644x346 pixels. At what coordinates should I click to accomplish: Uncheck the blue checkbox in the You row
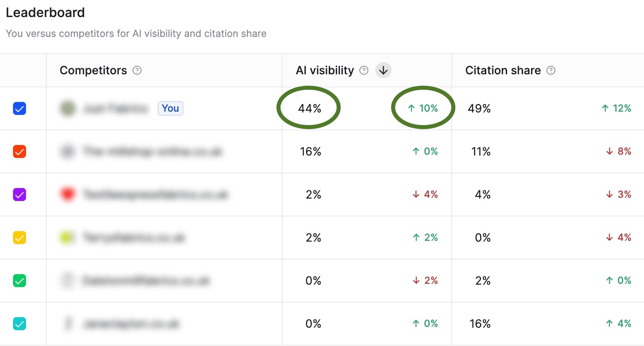coord(19,108)
